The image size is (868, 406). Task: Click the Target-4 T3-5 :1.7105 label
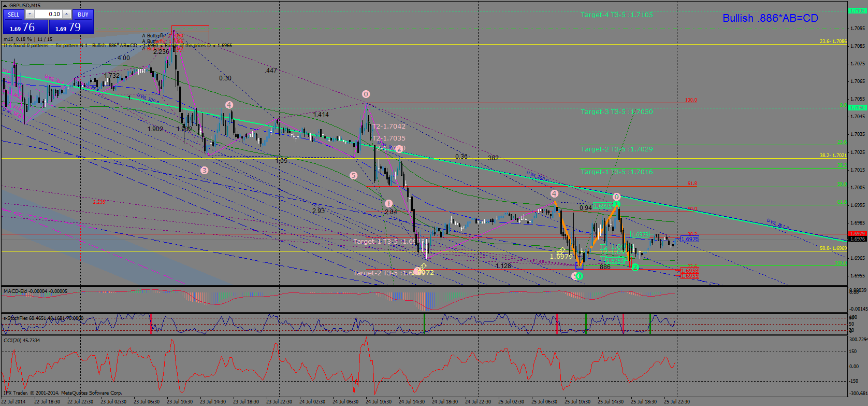(x=616, y=15)
